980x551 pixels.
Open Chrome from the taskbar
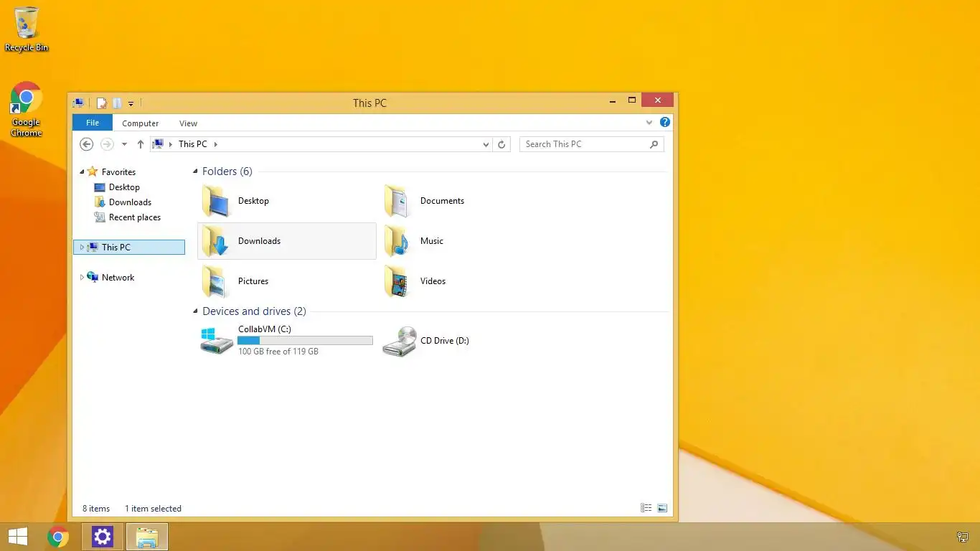coord(58,537)
